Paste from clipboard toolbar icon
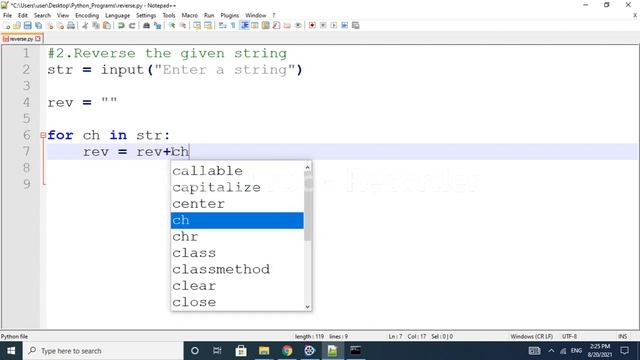Screen dimensions: 640x360 [107, 25]
